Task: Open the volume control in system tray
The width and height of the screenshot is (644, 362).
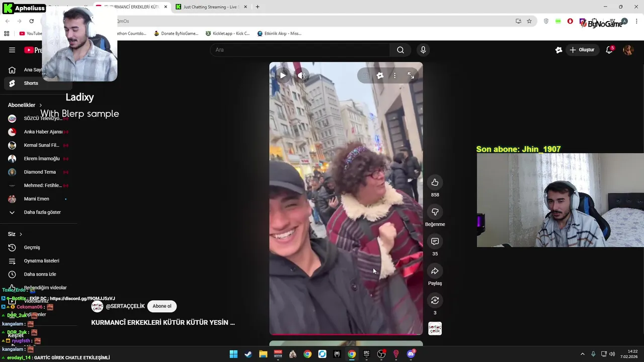Action: 612,354
